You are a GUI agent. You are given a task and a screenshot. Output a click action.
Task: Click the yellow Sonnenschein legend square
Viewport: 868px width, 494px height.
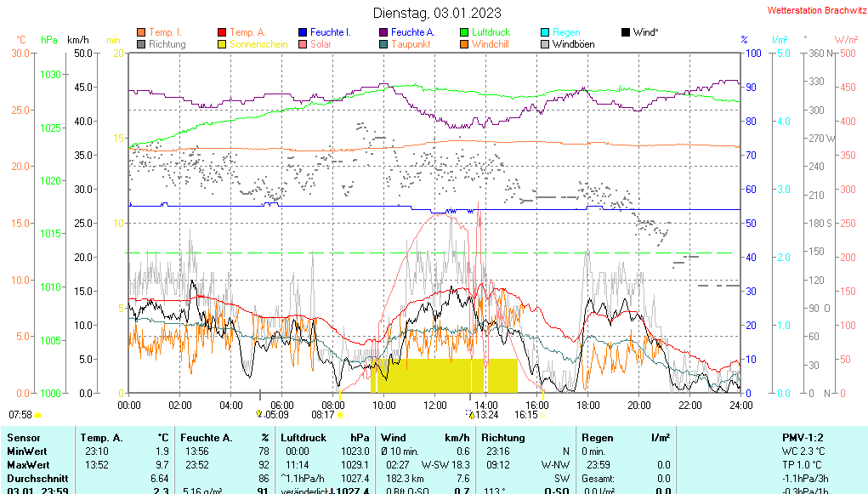tap(222, 43)
